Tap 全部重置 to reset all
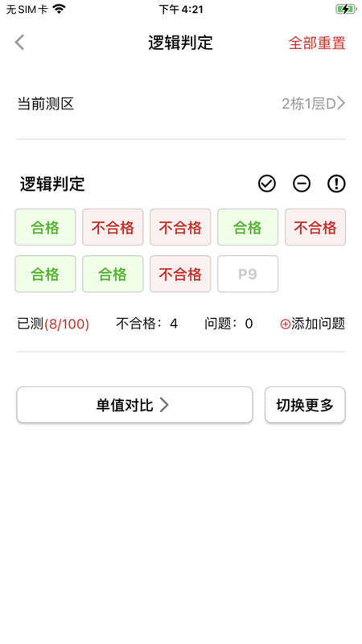The width and height of the screenshot is (362, 644). pos(317,43)
